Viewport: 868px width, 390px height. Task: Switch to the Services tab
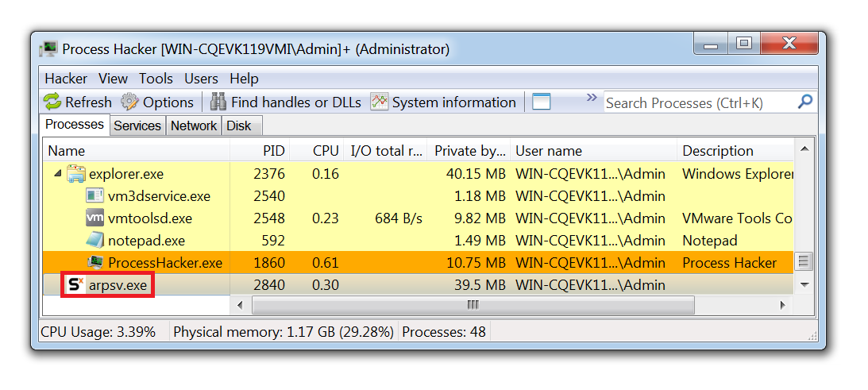click(x=137, y=125)
